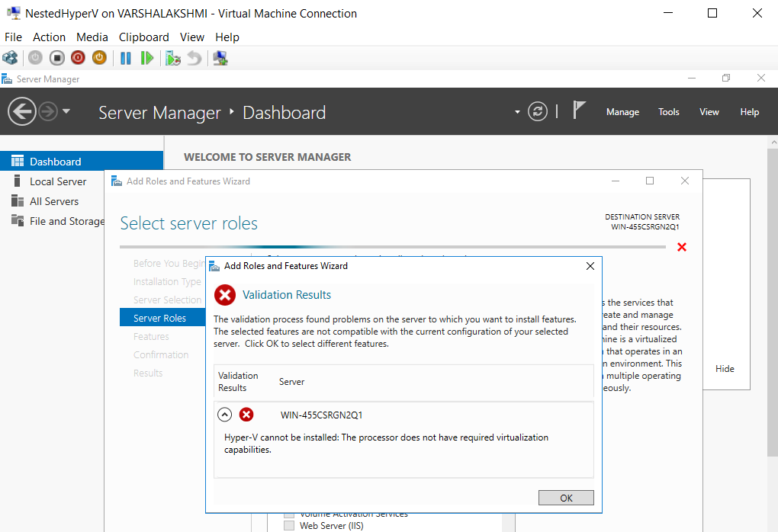
Task: Open Server Manager notifications flag
Action: click(578, 111)
